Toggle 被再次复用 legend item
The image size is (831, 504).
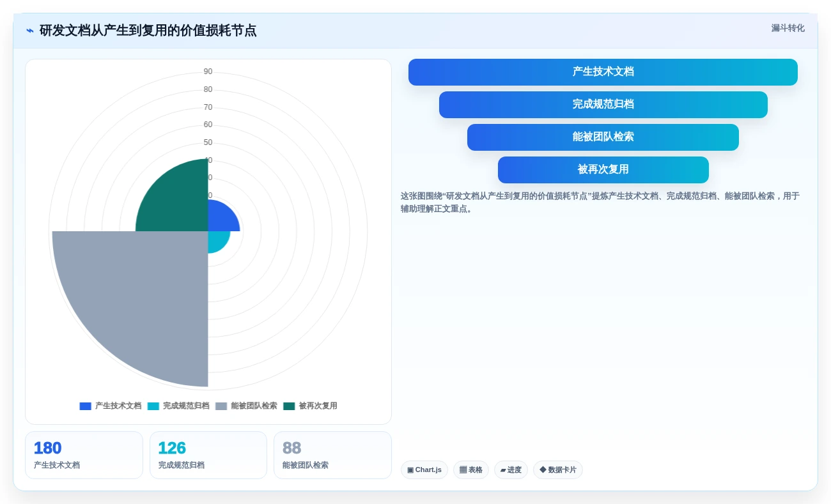(310, 406)
